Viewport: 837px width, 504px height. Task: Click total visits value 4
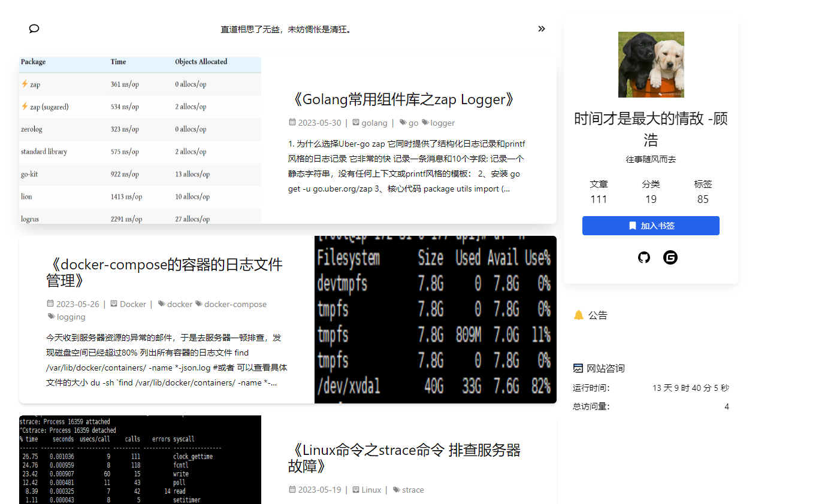pos(727,406)
